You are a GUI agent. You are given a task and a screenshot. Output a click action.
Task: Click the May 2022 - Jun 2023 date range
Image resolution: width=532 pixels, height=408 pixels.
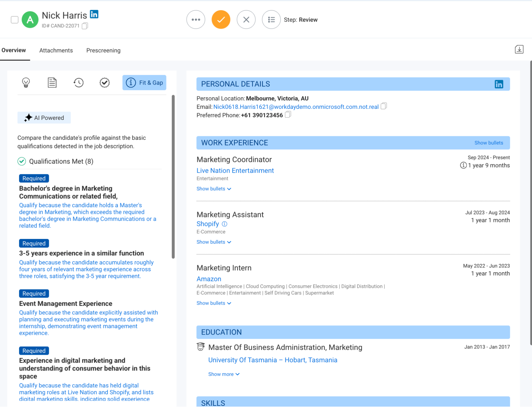click(486, 266)
